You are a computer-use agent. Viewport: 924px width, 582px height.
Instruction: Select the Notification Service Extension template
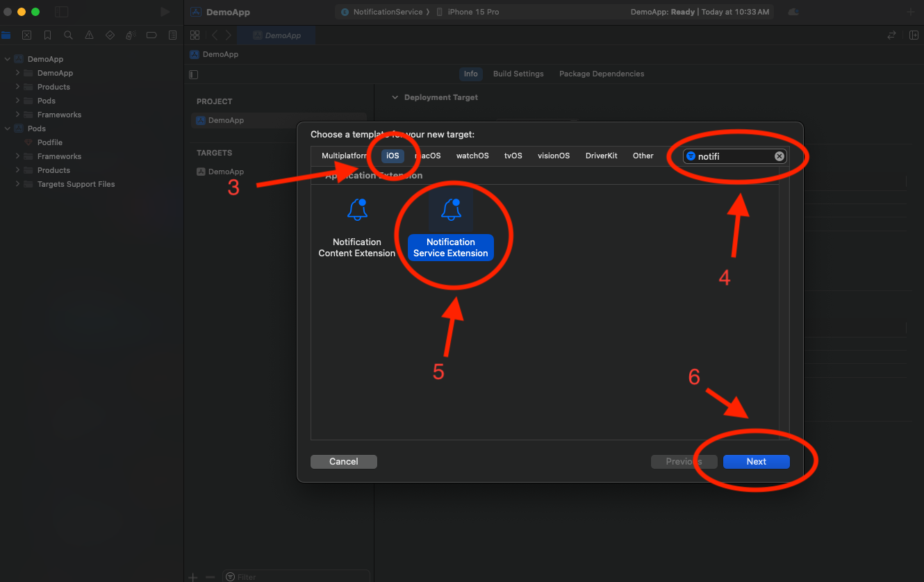click(451, 228)
